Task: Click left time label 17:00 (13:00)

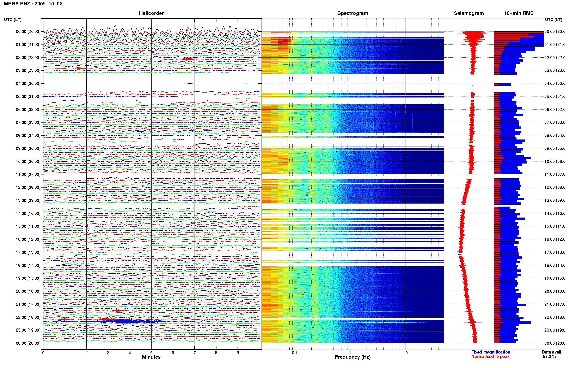Action: [x=28, y=252]
